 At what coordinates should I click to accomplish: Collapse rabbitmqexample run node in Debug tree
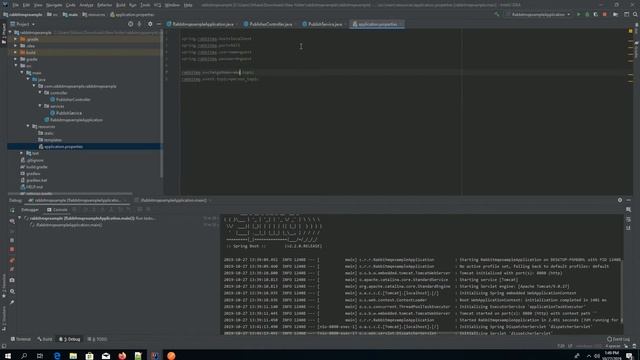coord(20,218)
